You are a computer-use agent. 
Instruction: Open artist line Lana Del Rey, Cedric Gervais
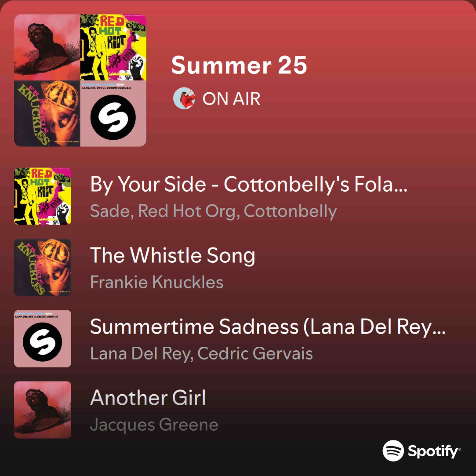pyautogui.click(x=202, y=354)
